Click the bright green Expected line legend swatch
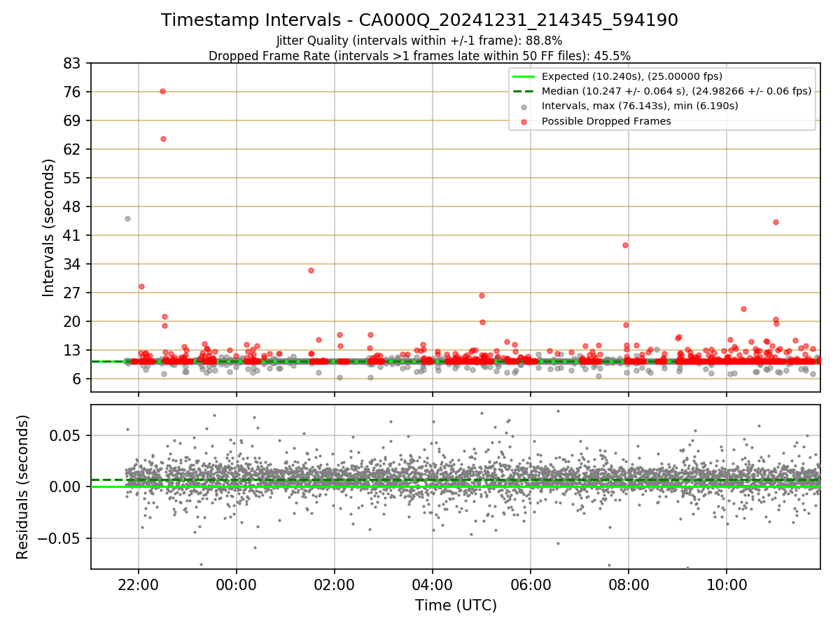The image size is (840, 630). coord(524,76)
